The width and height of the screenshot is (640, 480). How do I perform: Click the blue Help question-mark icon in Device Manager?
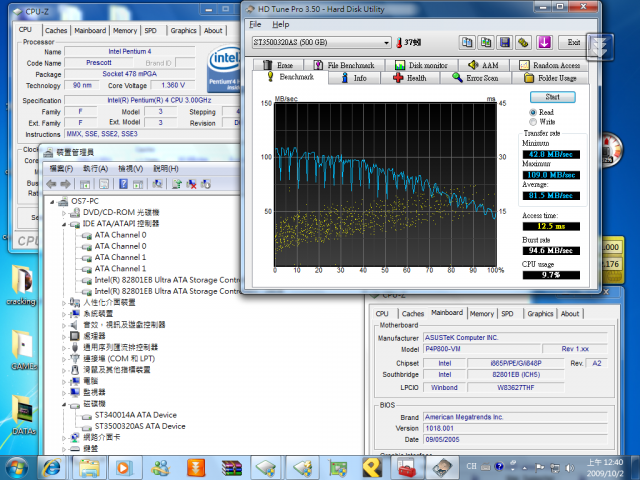(123, 184)
